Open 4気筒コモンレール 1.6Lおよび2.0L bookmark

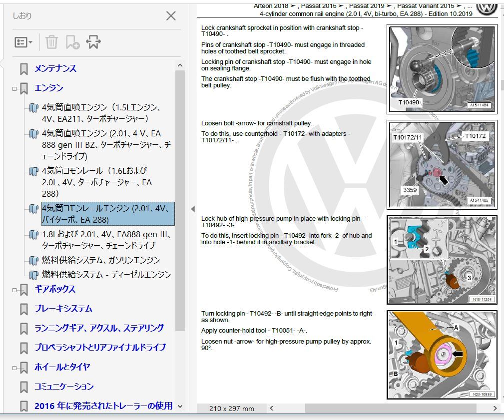tap(97, 182)
